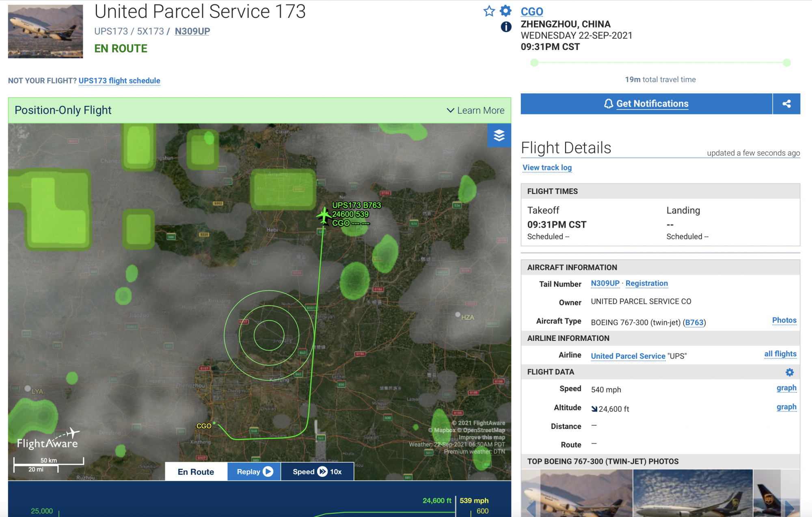
Task: Open the Speed graph link
Action: click(786, 388)
